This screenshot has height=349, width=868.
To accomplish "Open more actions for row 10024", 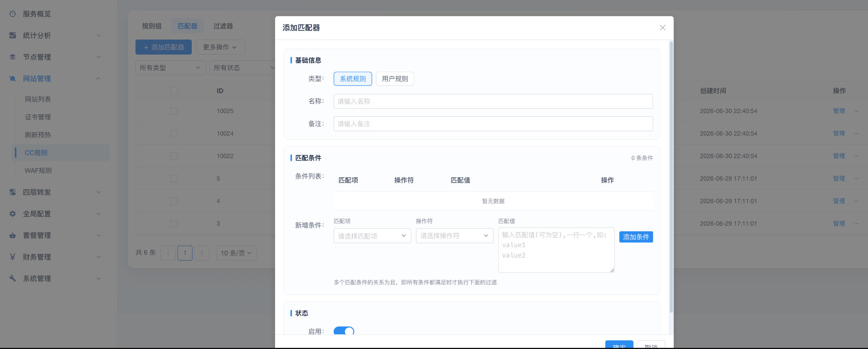I will pos(856,133).
